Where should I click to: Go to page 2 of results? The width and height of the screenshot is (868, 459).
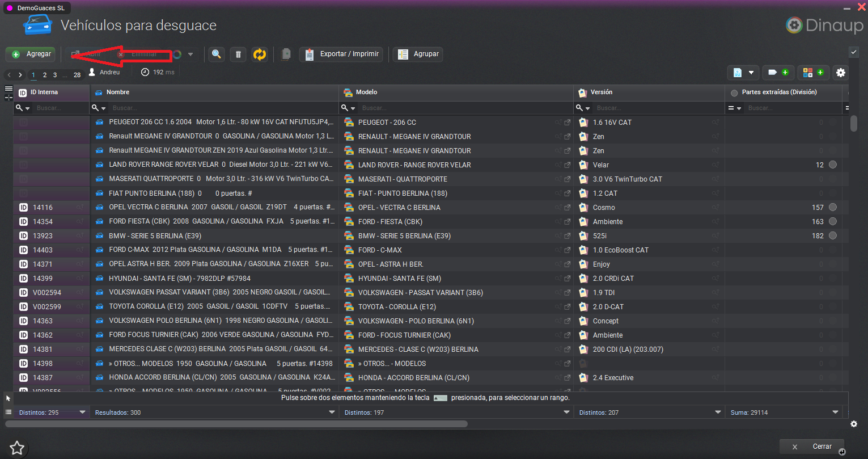[x=45, y=75]
